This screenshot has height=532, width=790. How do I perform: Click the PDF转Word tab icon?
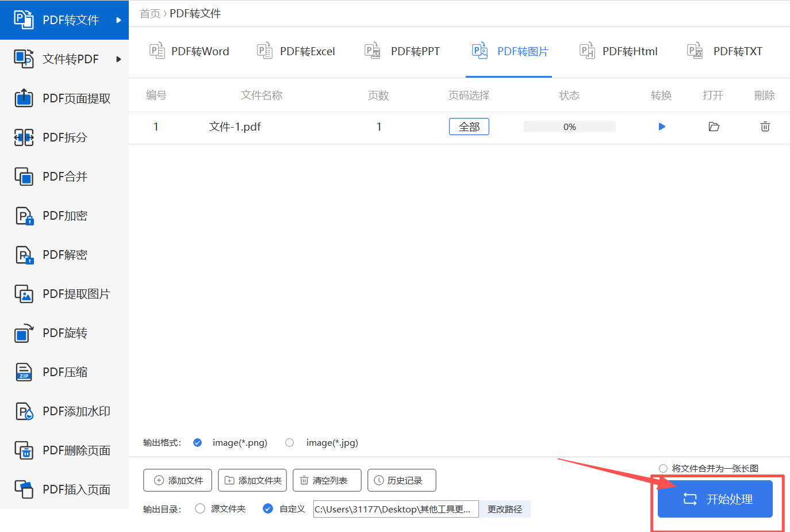[x=157, y=51]
